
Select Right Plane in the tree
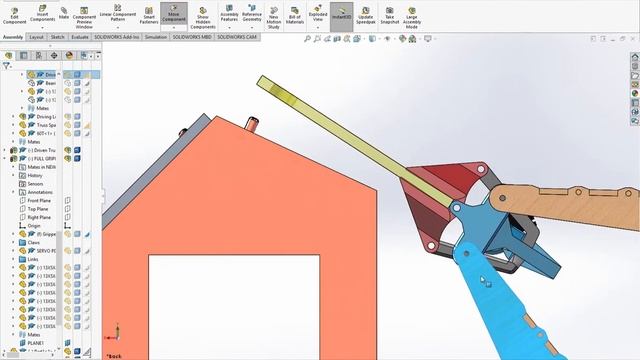39,217
